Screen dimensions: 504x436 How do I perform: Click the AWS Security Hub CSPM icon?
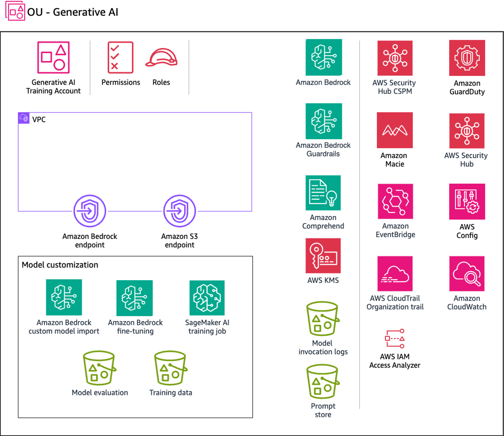395,58
